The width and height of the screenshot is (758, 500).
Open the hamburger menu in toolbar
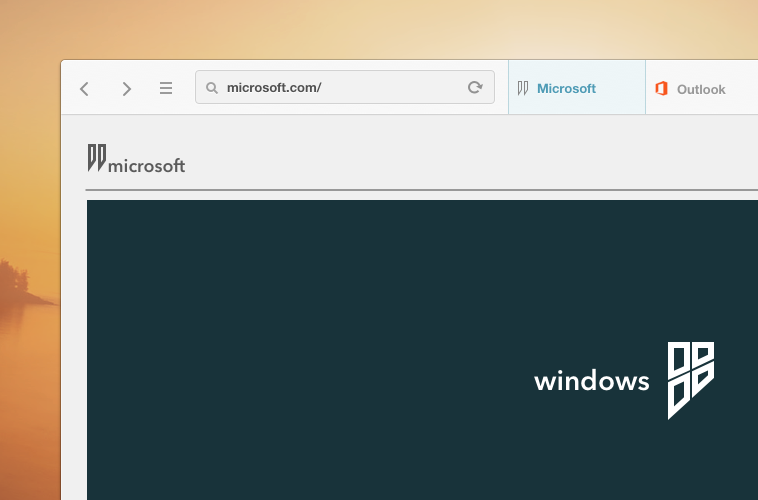166,88
